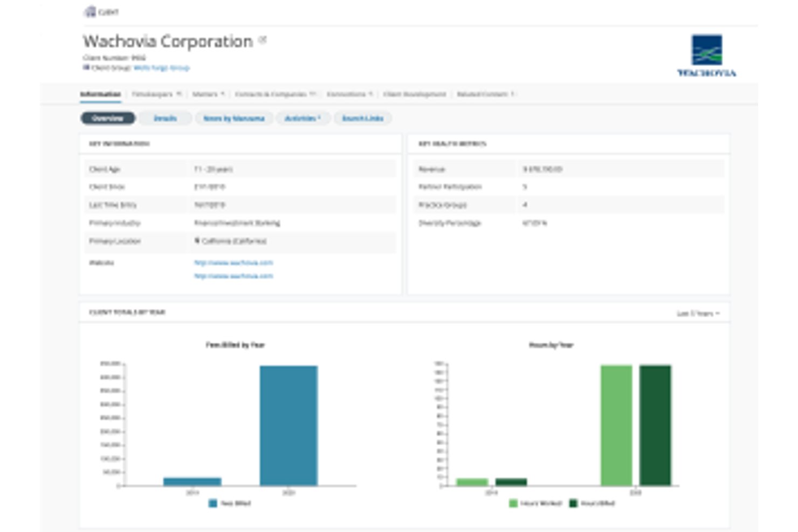
Task: Click the Key Health Metrics panel header
Action: click(452, 144)
